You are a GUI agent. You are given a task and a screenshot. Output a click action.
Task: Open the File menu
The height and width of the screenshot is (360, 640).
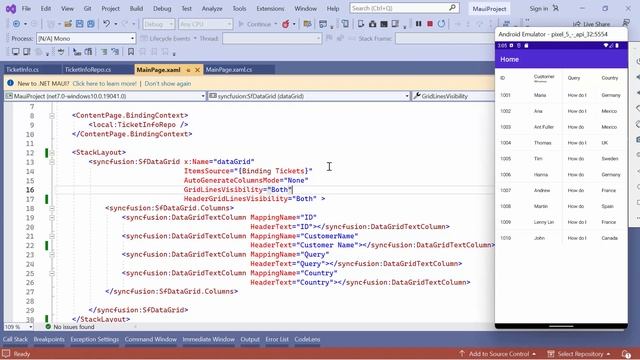[x=26, y=9]
